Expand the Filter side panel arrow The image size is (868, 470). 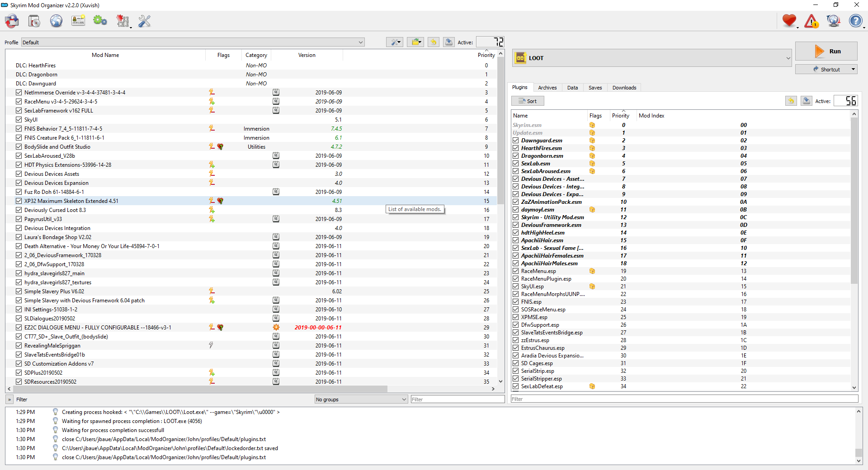click(9, 399)
